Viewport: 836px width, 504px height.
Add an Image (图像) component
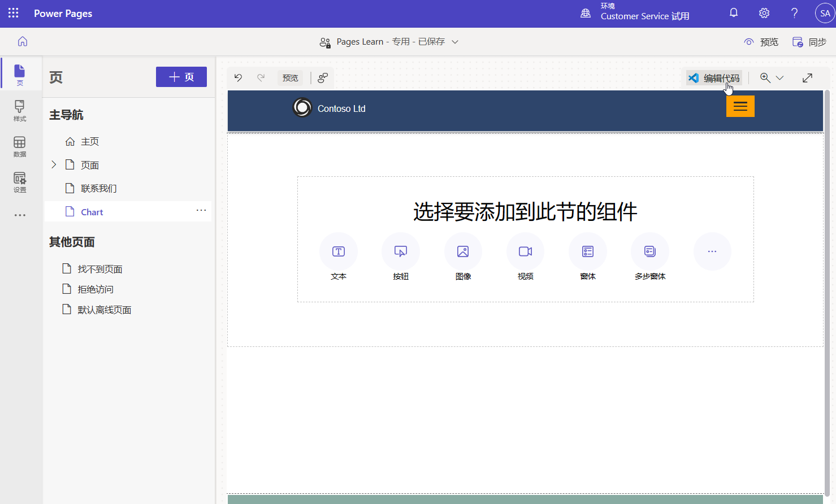click(x=463, y=251)
